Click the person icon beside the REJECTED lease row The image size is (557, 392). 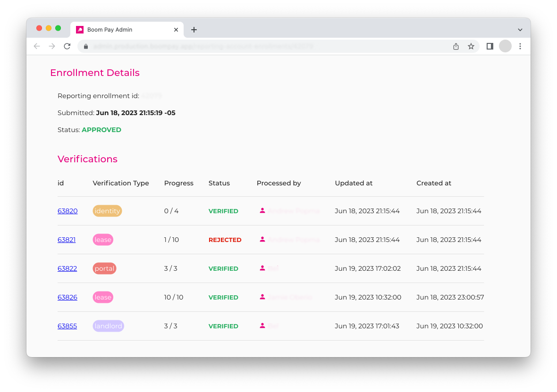coord(262,240)
